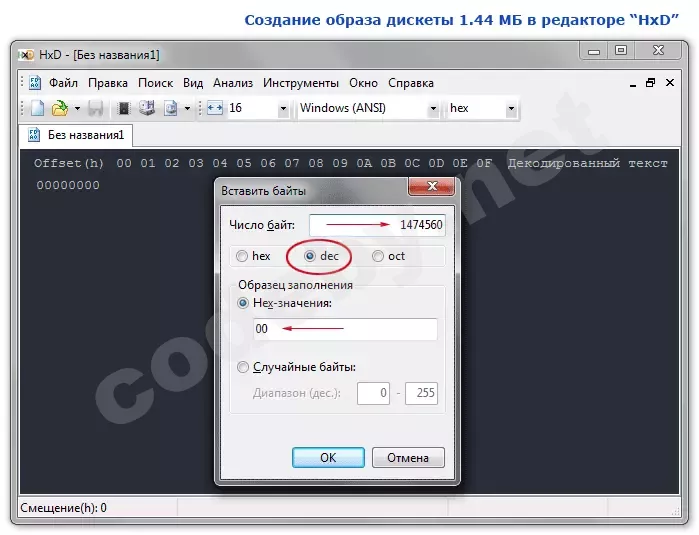Click the New file toolbar icon
This screenshot has height=535, width=699.
tap(37, 108)
